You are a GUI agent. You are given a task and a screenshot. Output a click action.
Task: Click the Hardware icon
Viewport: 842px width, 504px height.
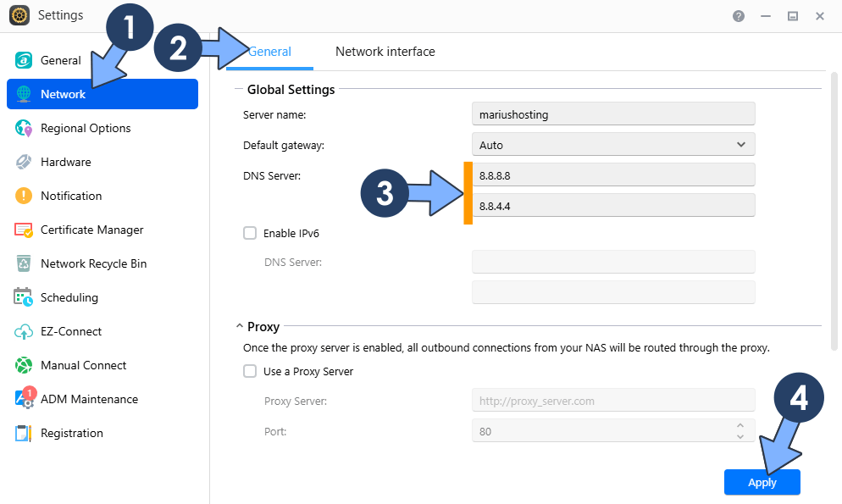coord(23,162)
